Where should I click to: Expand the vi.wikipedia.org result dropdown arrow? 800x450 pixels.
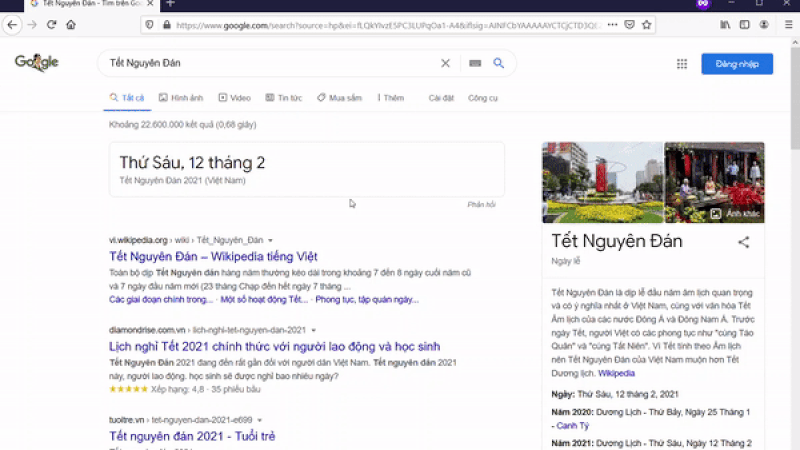coord(270,240)
